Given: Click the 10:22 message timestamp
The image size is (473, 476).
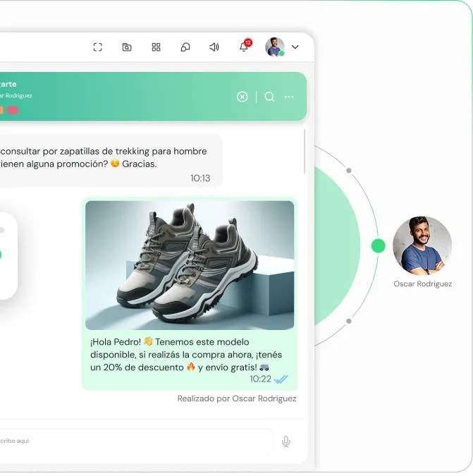Looking at the screenshot, I should pos(260,379).
